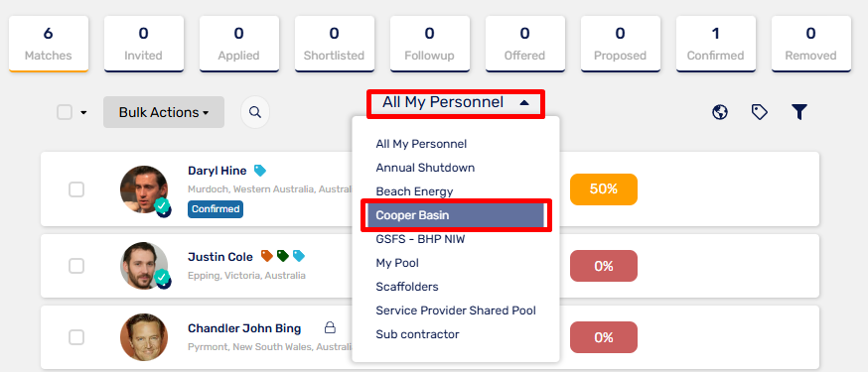Click the lock icon beside Chandler John Bing
This screenshot has width=868, height=372.
pos(330,327)
